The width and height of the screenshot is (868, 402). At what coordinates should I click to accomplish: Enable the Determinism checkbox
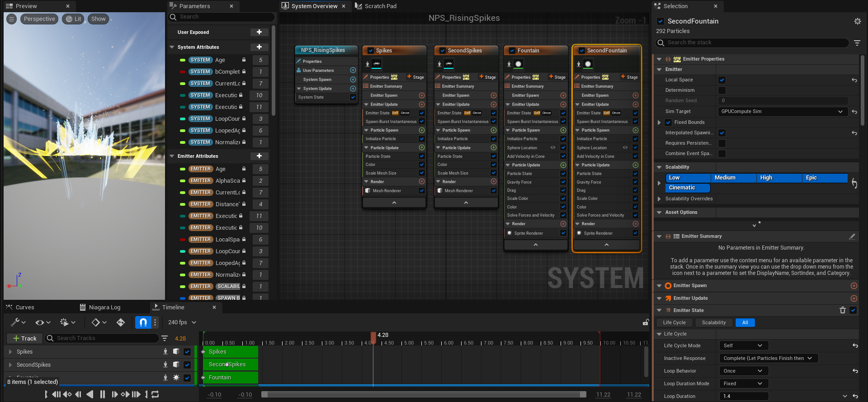click(722, 90)
